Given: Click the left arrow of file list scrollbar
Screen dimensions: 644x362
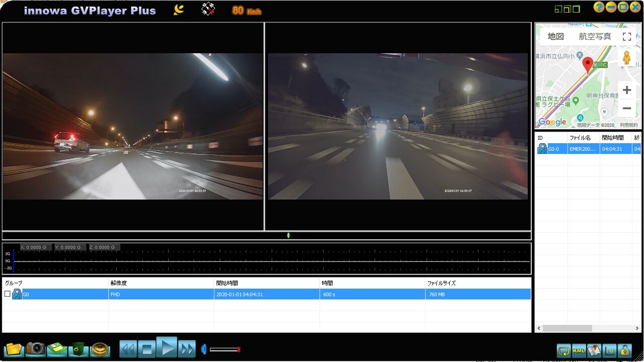Looking at the screenshot, I should 539,328.
